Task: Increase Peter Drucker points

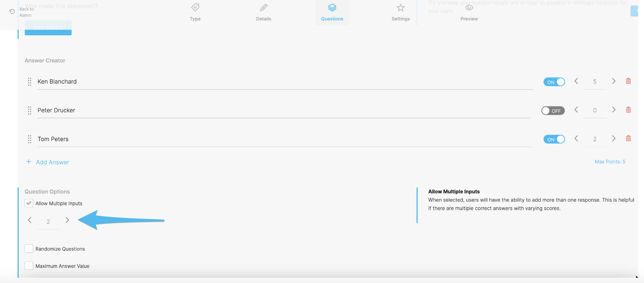Action: click(613, 110)
